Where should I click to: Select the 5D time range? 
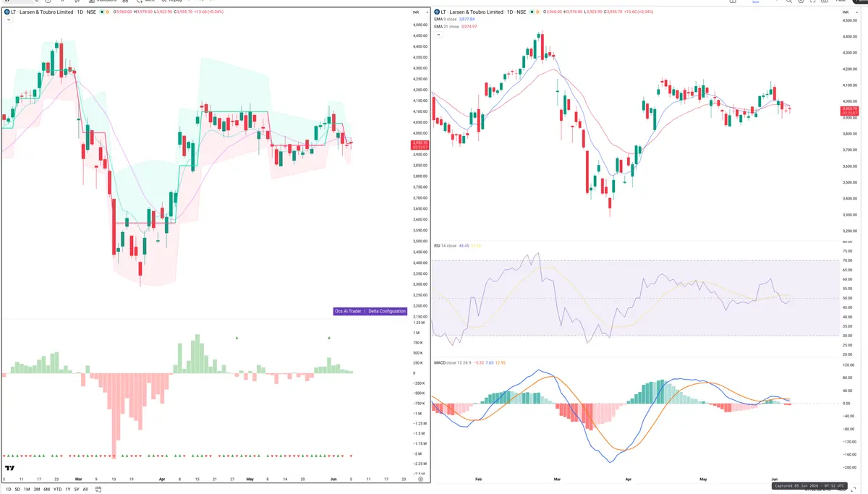(x=17, y=490)
